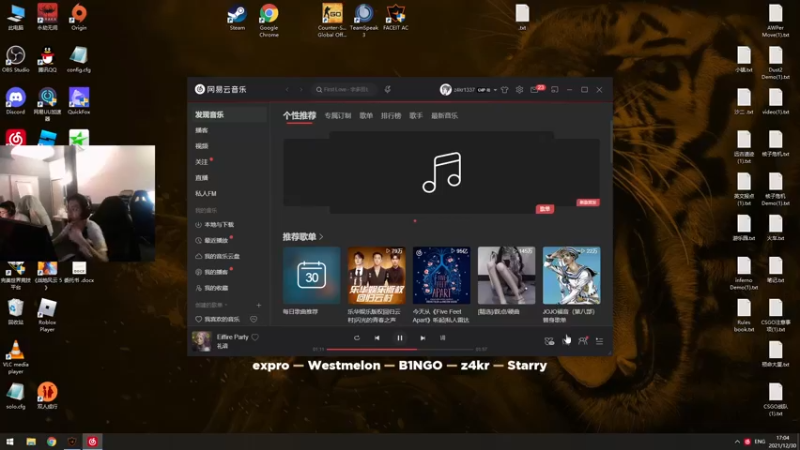Switch to the 专属定制 tab

click(x=338, y=116)
